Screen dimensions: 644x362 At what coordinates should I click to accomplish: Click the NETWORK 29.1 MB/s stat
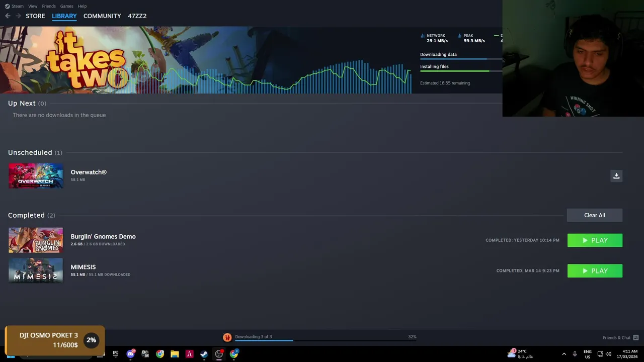pos(435,38)
